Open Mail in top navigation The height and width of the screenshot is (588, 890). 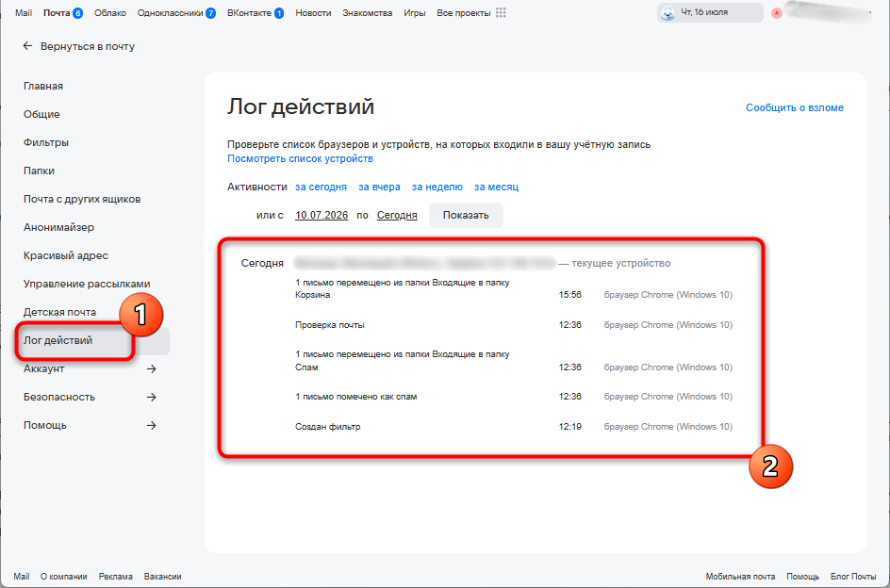(24, 12)
